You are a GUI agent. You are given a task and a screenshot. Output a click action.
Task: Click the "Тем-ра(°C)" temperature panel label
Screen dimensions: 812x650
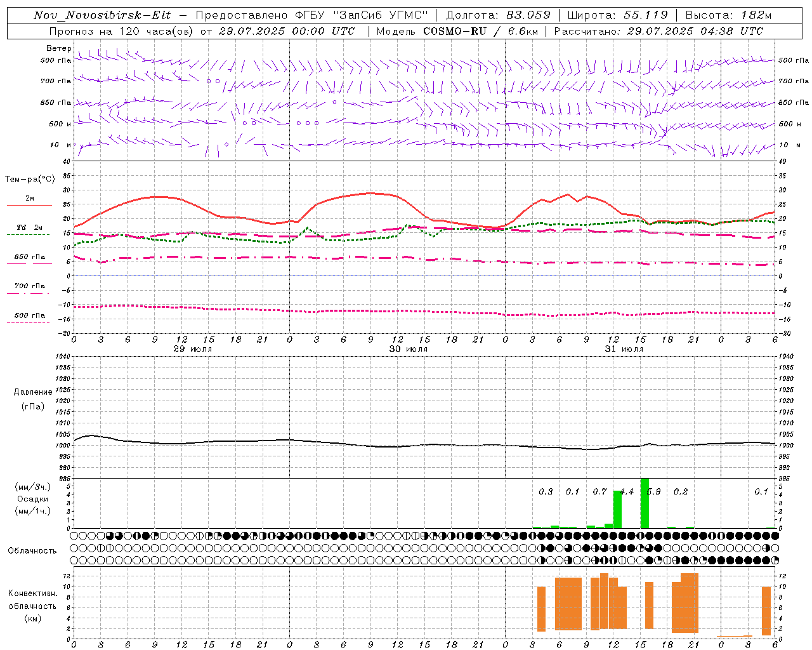(x=30, y=180)
